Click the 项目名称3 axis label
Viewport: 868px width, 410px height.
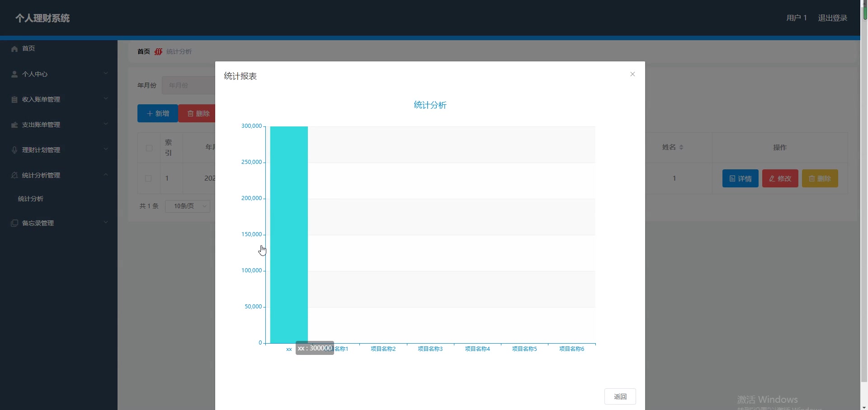coord(430,349)
